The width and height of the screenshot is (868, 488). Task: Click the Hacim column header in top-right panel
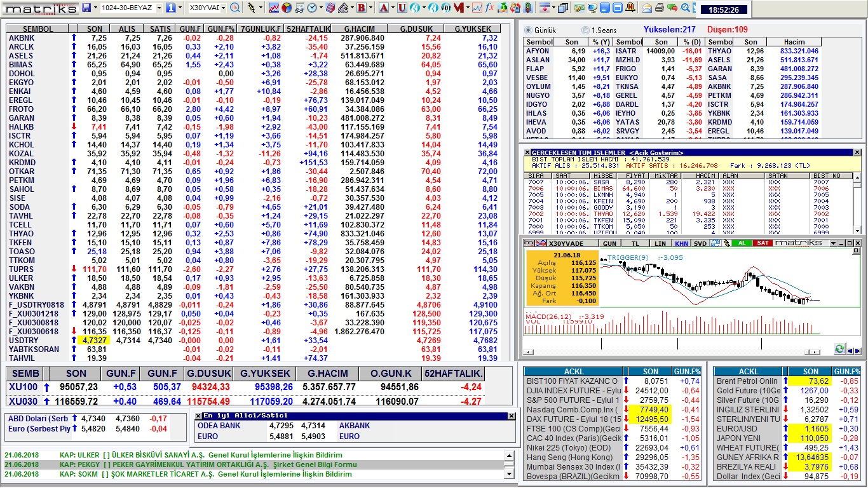(x=794, y=42)
